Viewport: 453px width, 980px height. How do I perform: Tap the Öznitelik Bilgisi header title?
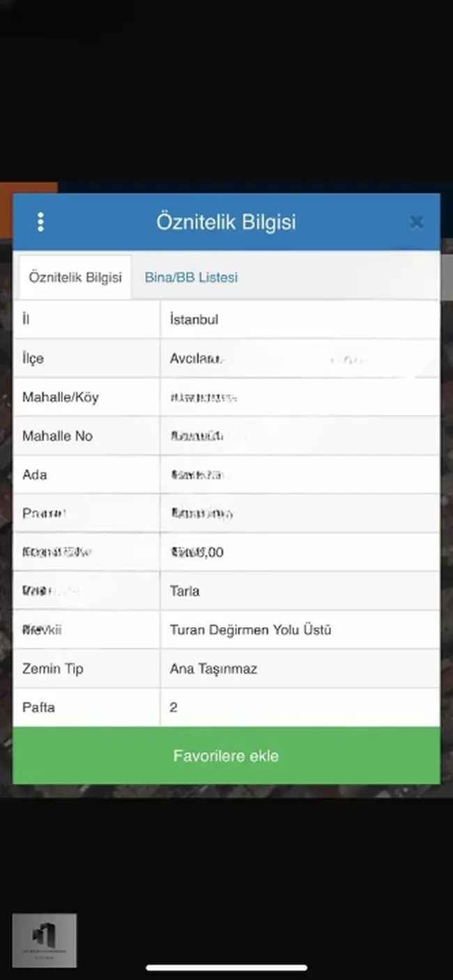click(x=226, y=222)
